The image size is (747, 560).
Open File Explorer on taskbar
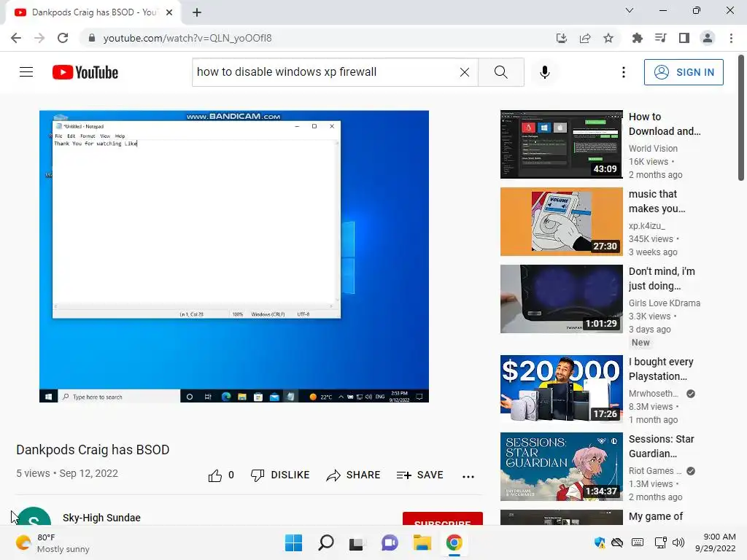pyautogui.click(x=422, y=542)
